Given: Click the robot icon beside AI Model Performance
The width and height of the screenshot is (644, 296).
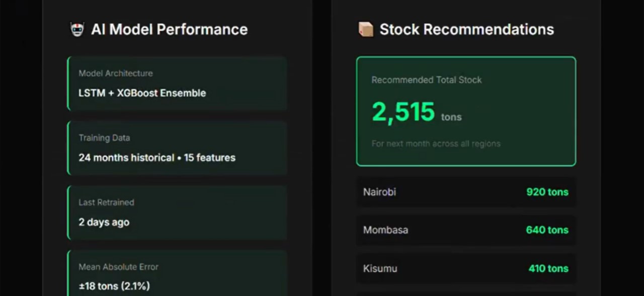Looking at the screenshot, I should (76, 30).
